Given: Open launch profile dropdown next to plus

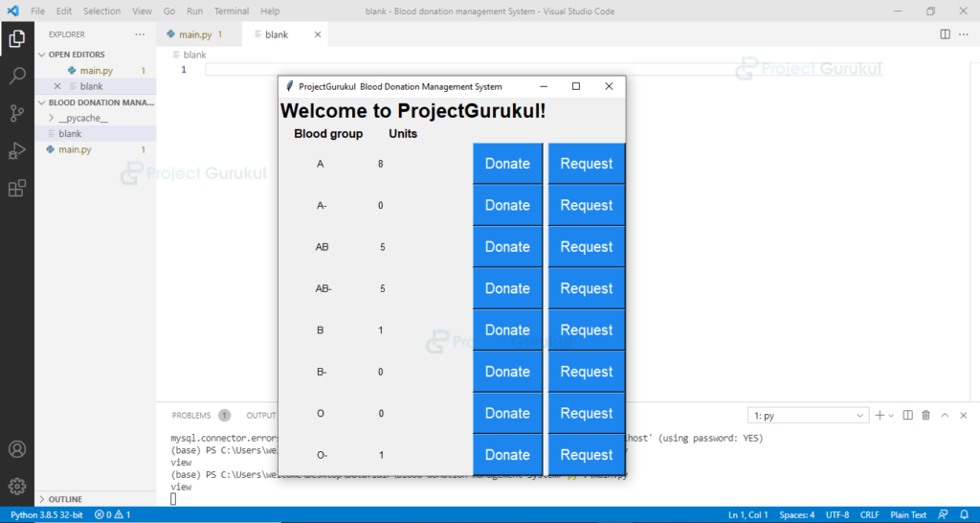Looking at the screenshot, I should [x=891, y=415].
